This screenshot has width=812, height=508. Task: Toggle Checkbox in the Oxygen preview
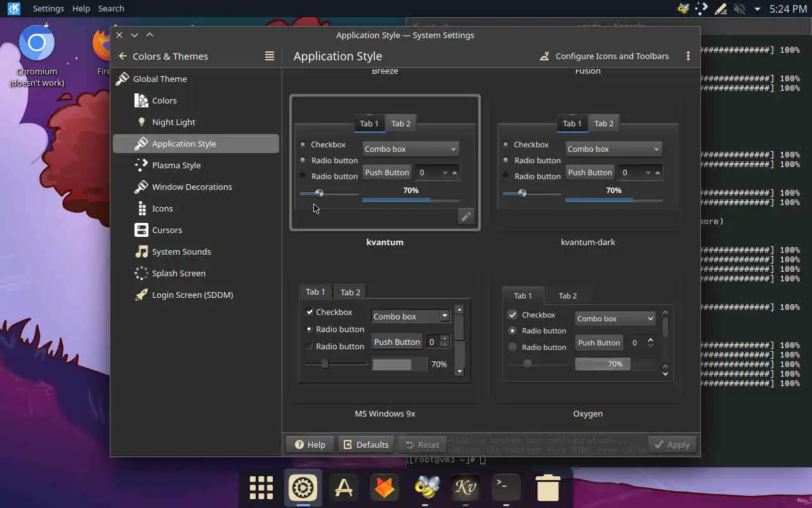(x=532, y=315)
